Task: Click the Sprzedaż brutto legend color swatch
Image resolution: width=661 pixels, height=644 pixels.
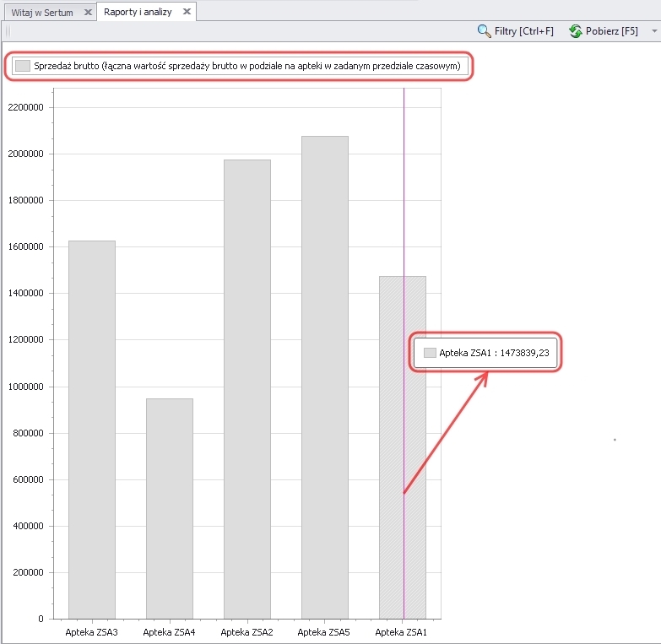Action: 23,66
